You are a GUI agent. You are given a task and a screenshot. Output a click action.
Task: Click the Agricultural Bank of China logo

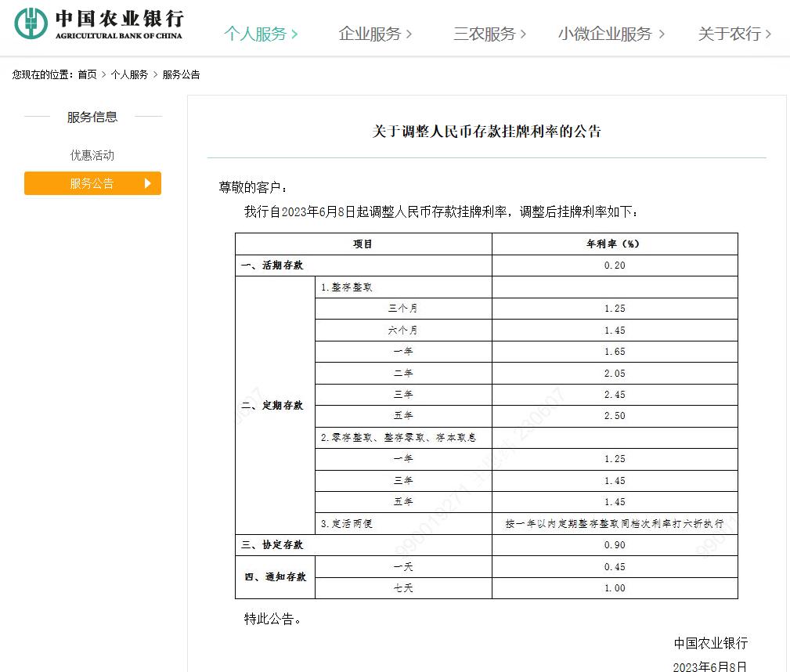point(99,25)
